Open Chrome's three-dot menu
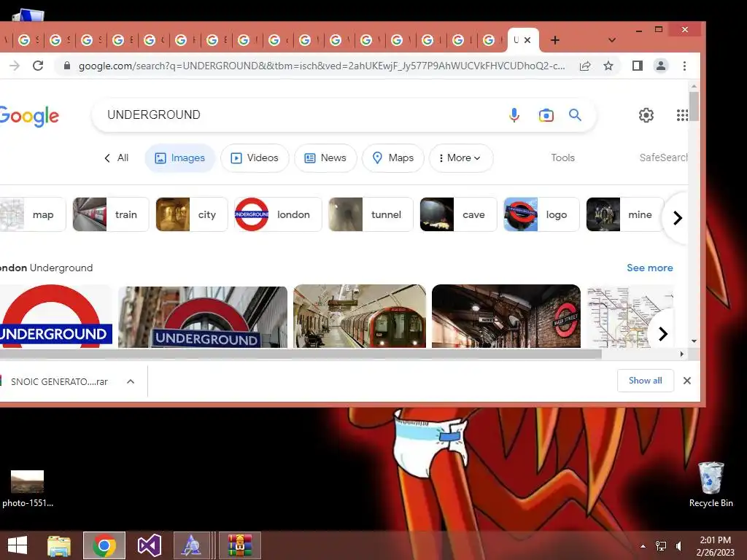The height and width of the screenshot is (560, 747). click(684, 66)
